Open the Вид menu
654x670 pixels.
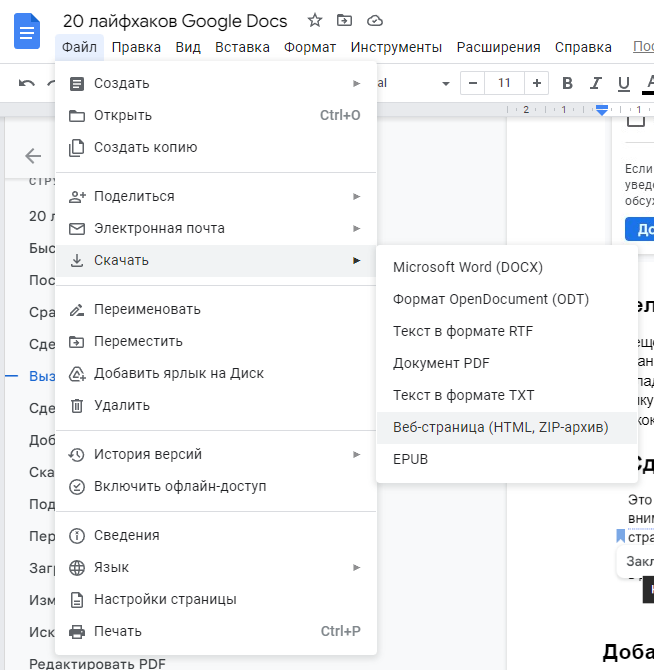pos(188,47)
